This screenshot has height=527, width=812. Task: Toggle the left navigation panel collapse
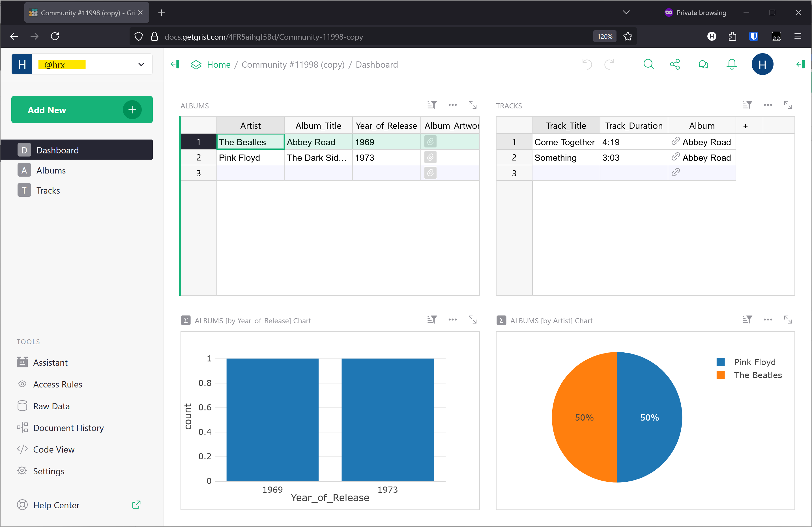click(175, 64)
